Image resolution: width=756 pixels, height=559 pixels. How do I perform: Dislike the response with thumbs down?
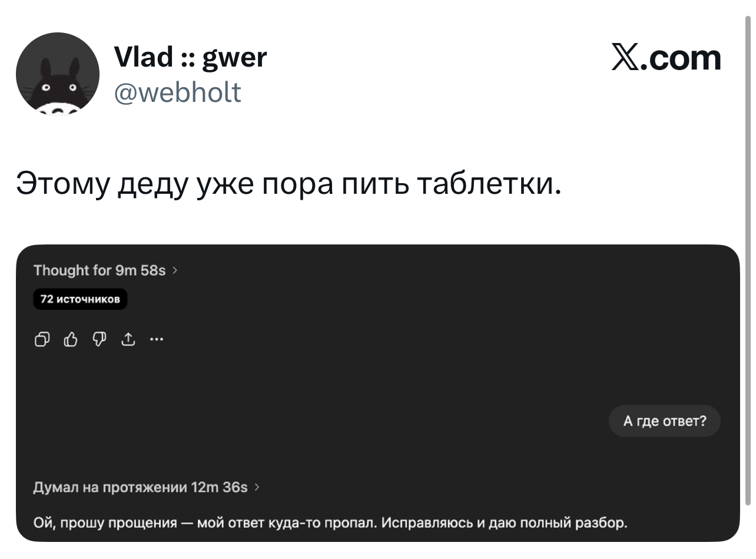click(x=99, y=339)
